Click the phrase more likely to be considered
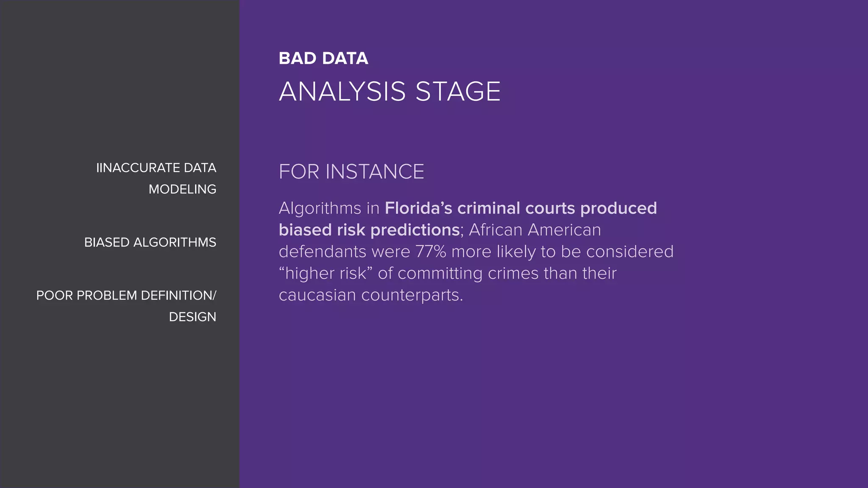 (562, 252)
